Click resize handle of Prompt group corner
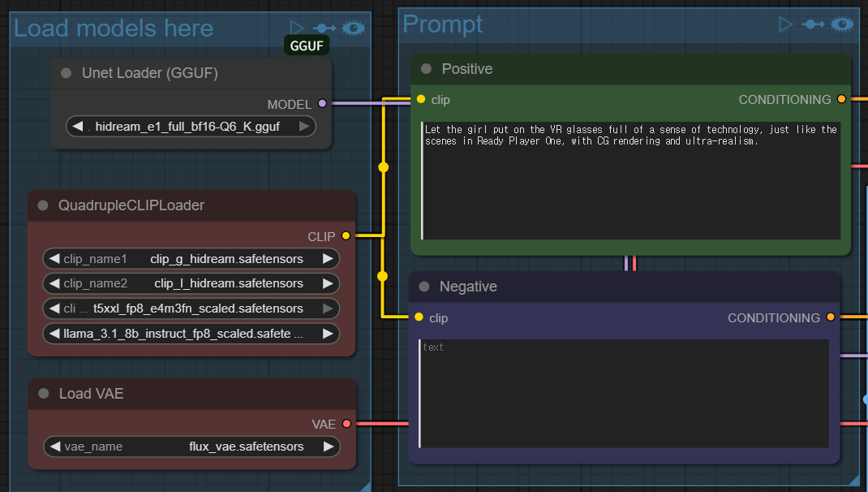This screenshot has width=868, height=492. pyautogui.click(x=854, y=481)
